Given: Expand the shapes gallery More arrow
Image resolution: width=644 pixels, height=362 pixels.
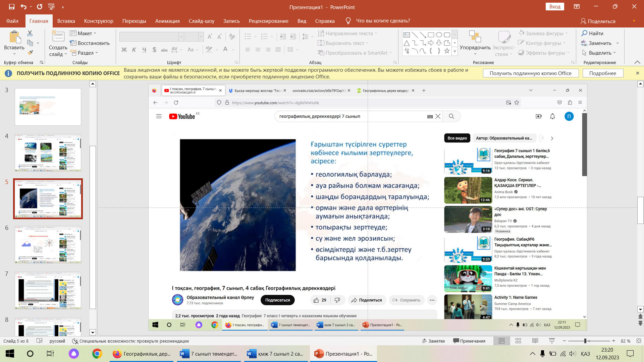Looking at the screenshot, I should [455, 52].
